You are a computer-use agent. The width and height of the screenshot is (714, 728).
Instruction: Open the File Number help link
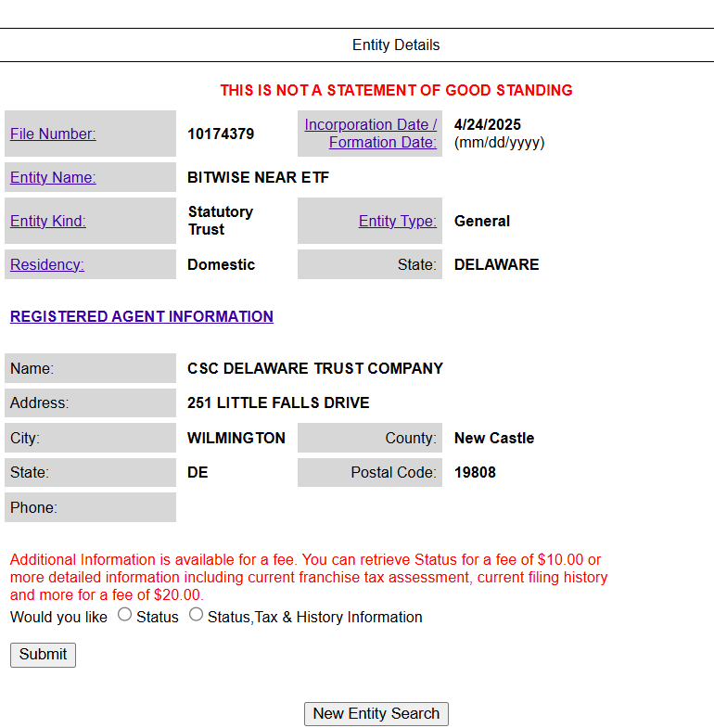[53, 134]
